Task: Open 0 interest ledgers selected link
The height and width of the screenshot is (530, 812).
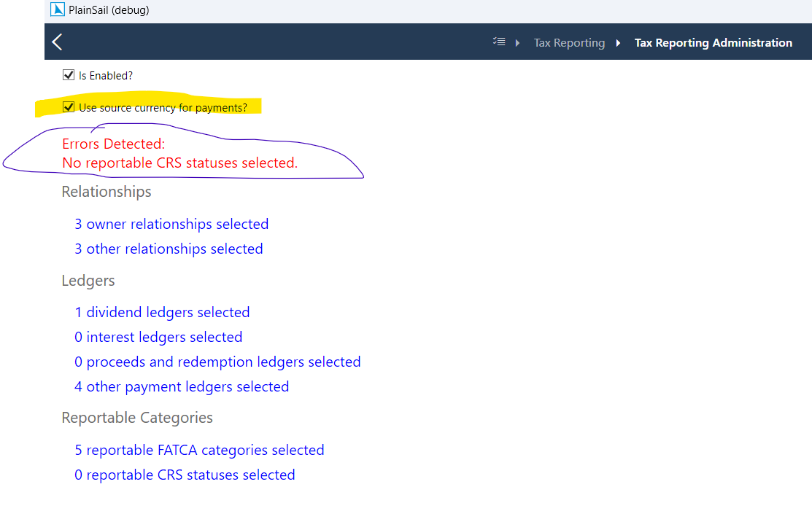Action: tap(158, 337)
